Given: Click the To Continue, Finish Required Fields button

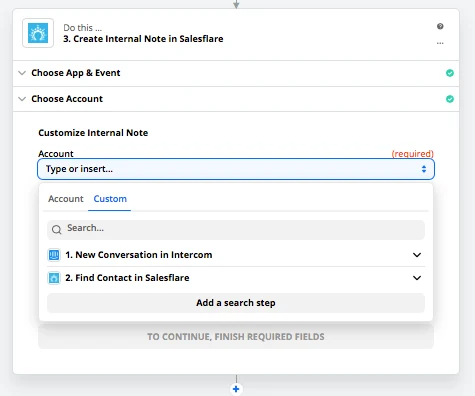Looking at the screenshot, I should click(x=236, y=337).
